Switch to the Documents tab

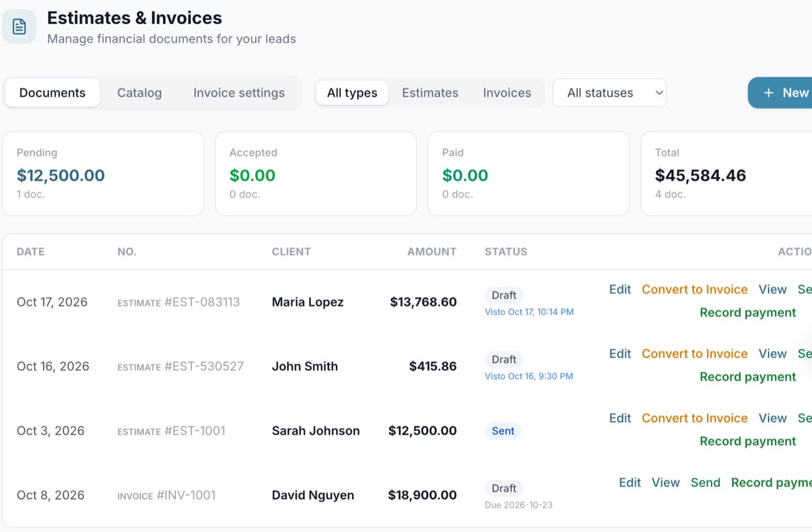52,93
